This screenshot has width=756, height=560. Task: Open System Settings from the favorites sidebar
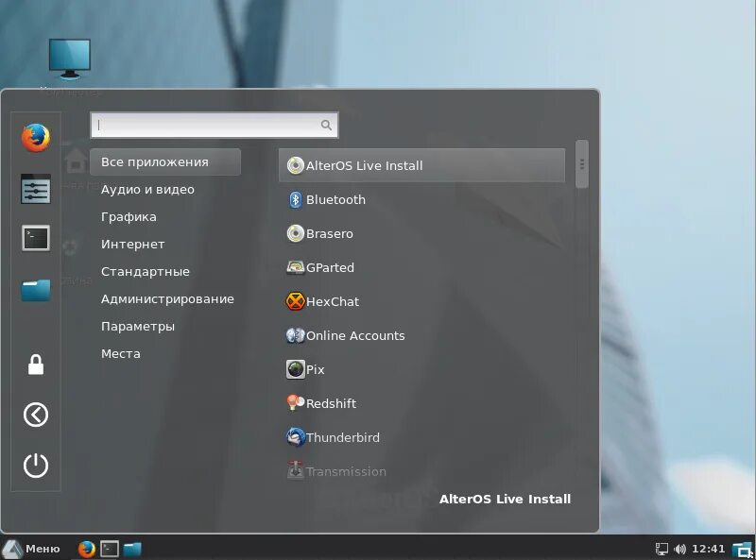tap(36, 189)
